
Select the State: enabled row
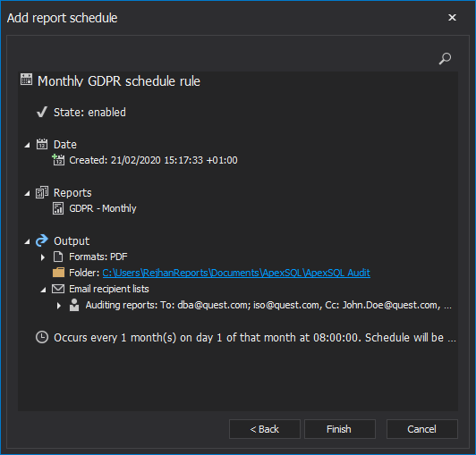89,113
